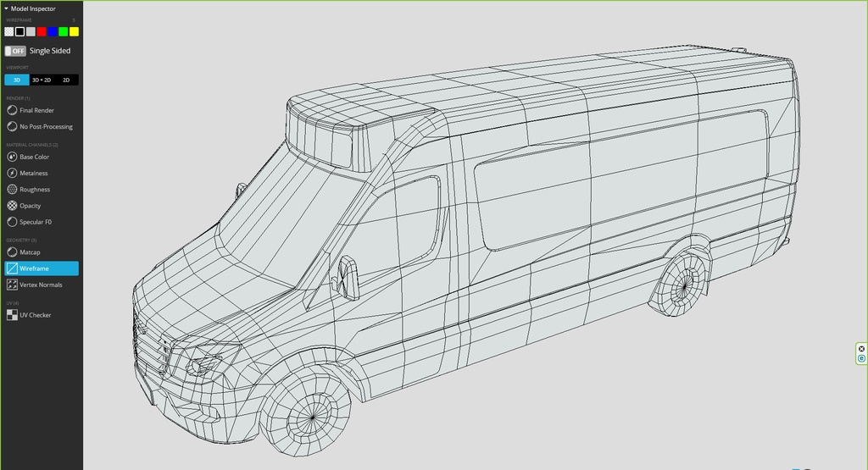Click the active Wireframe button

[42, 268]
